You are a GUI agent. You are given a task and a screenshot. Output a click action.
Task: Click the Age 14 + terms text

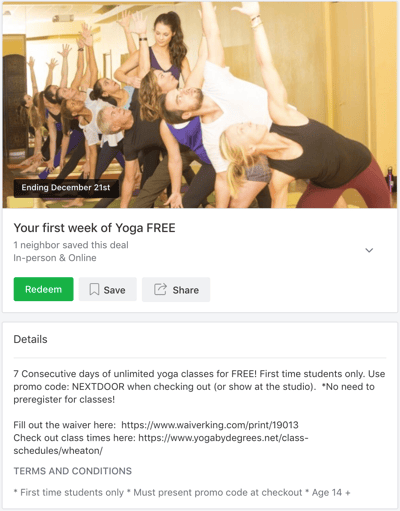pos(331,492)
